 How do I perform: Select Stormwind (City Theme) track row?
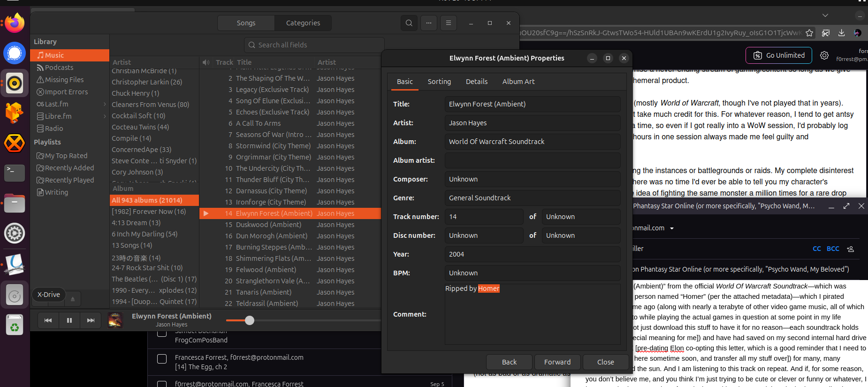tap(290, 146)
